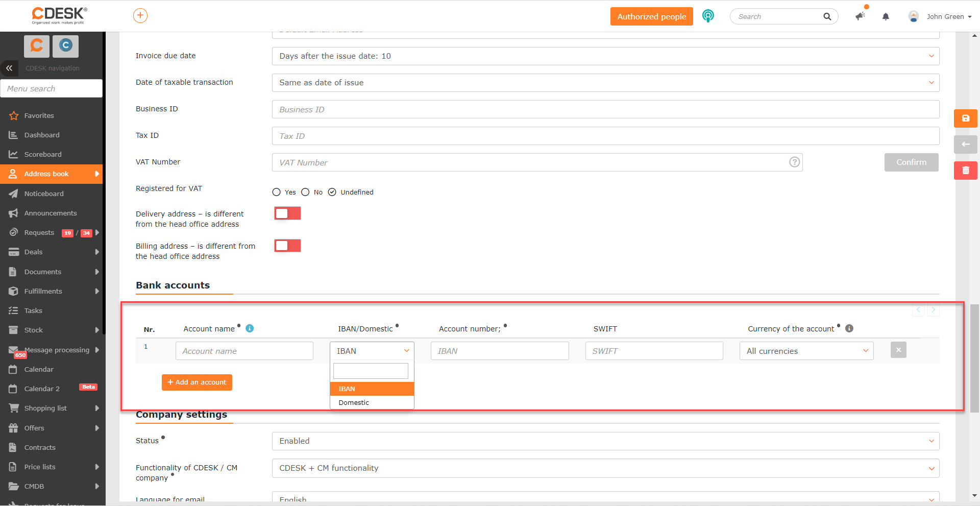Viewport: 980px width, 506px height.
Task: Open Announcements in the sidebar
Action: pyautogui.click(x=51, y=213)
